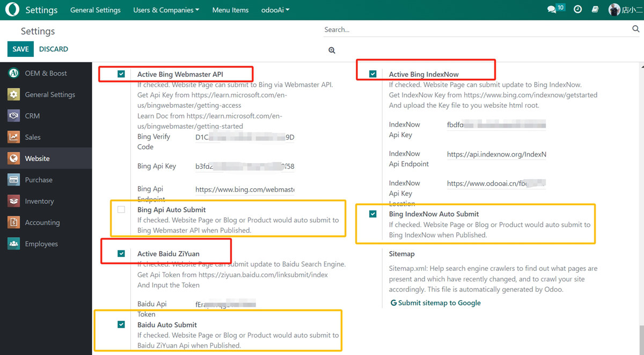Click the OEM & Boost sidebar icon
This screenshot has height=355, width=644.
[x=14, y=73]
